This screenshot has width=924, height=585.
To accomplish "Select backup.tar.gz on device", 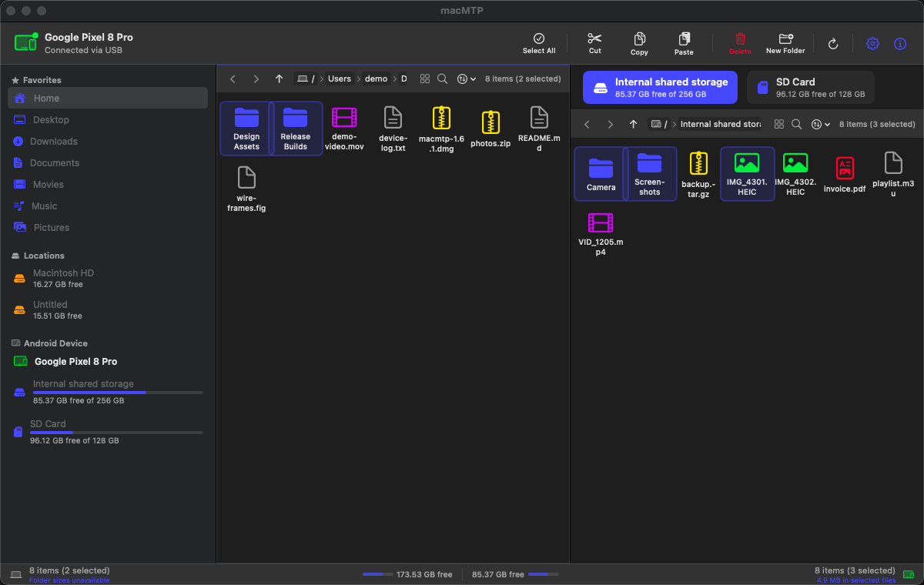I will [x=698, y=174].
